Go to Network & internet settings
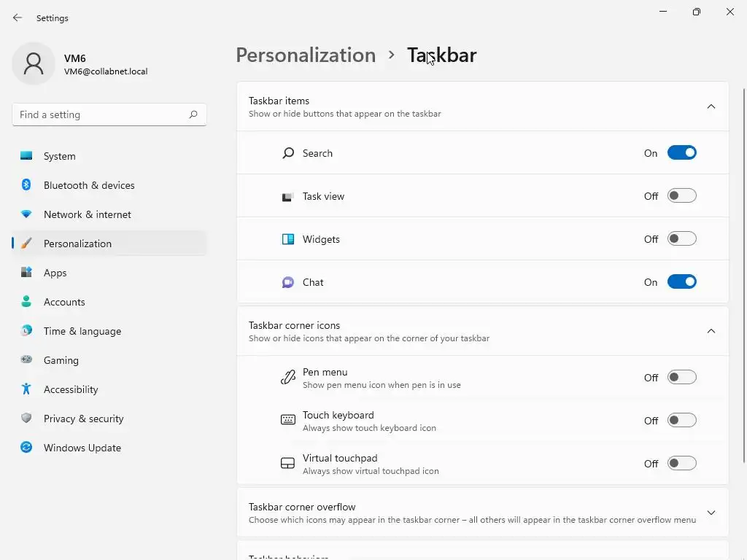This screenshot has height=560, width=747. pyautogui.click(x=87, y=214)
